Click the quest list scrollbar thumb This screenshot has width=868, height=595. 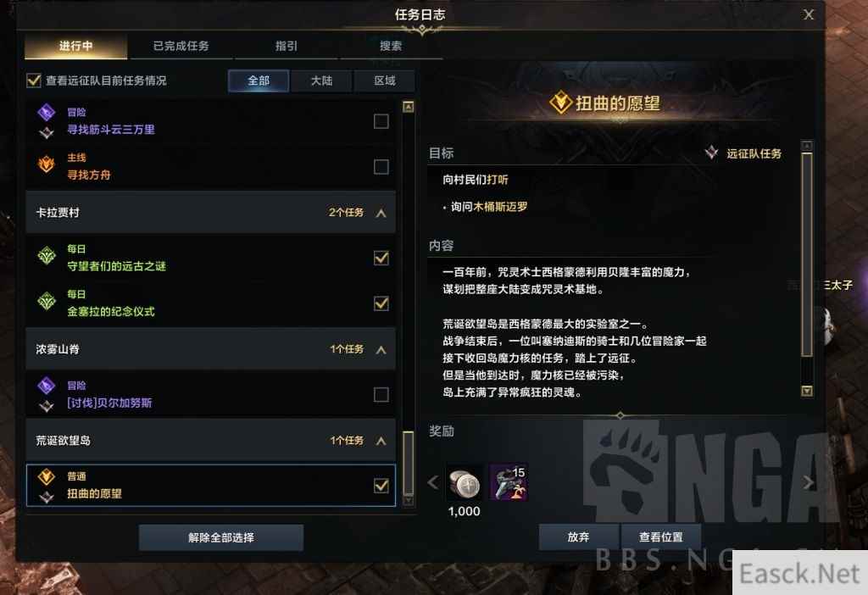(x=408, y=463)
